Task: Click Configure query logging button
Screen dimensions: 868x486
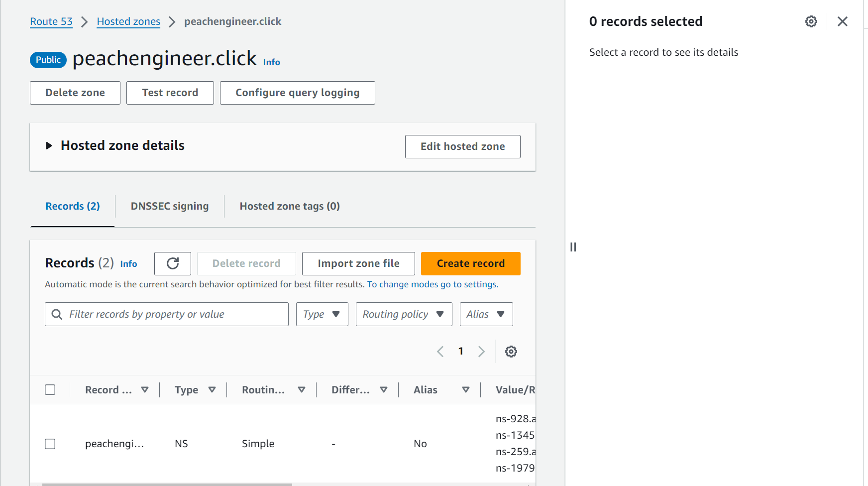Action: point(298,93)
